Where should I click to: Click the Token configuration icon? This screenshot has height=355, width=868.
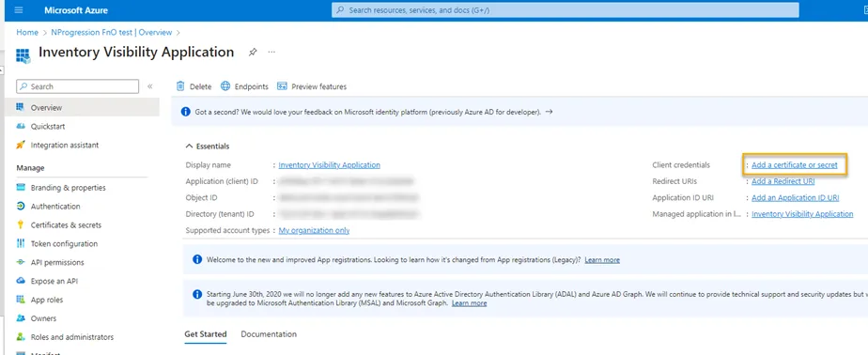click(x=21, y=243)
